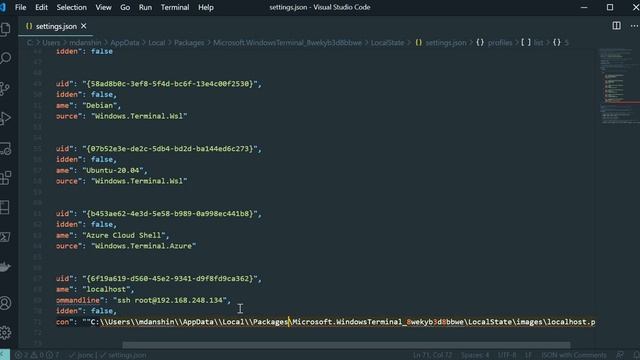Image resolution: width=640 pixels, height=360 pixels.
Task: Click the feedback icon in status bar
Action: click(620, 355)
